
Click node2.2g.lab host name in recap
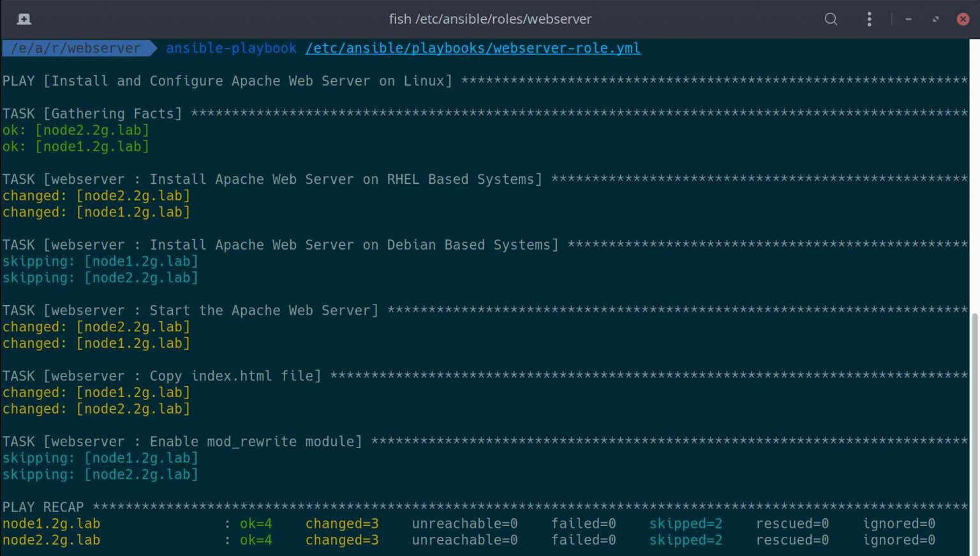(x=51, y=540)
